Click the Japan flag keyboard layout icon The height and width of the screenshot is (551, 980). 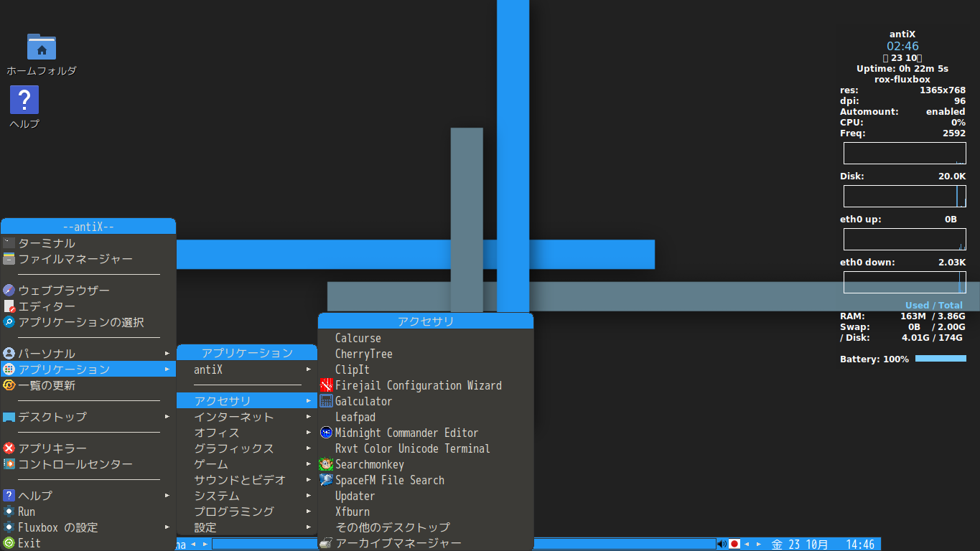[734, 544]
